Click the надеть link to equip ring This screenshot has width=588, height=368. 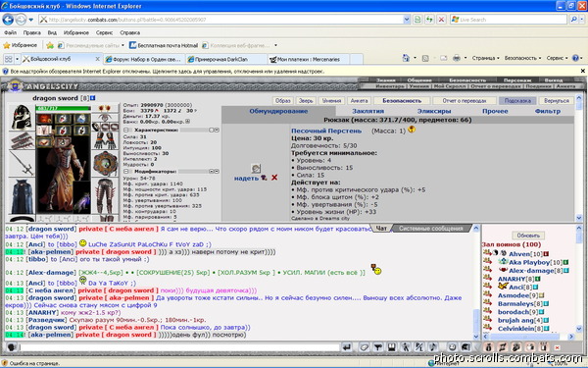pos(246,178)
